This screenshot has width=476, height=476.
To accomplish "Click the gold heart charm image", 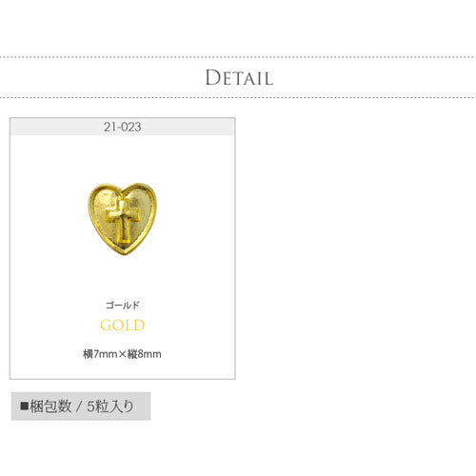I will pyautogui.click(x=122, y=219).
